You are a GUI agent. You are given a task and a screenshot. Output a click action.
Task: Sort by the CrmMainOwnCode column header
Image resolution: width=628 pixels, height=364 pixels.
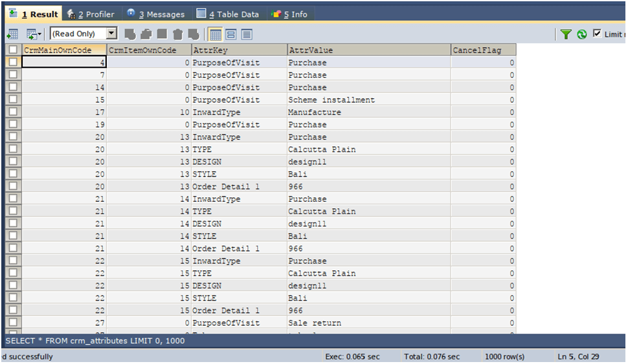64,50
